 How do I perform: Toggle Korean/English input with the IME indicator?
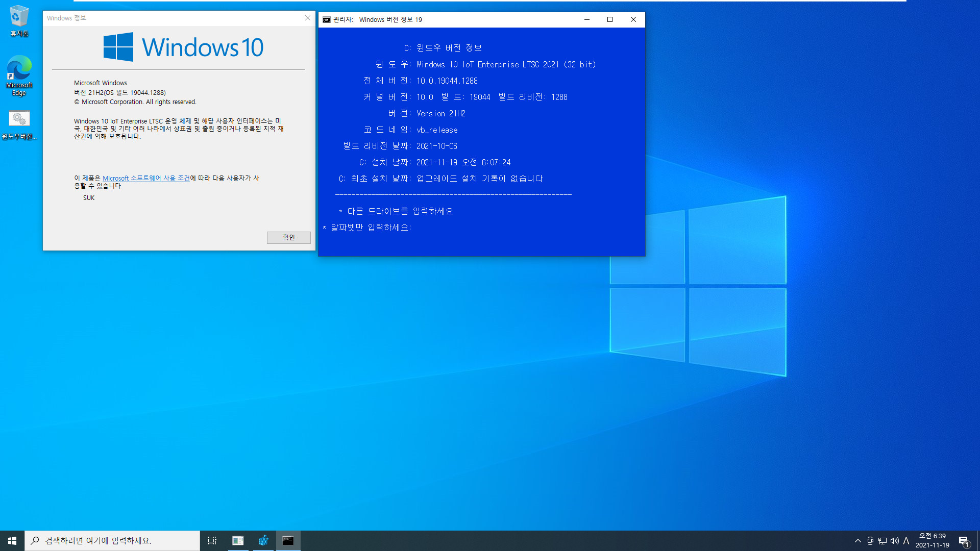coord(906,540)
